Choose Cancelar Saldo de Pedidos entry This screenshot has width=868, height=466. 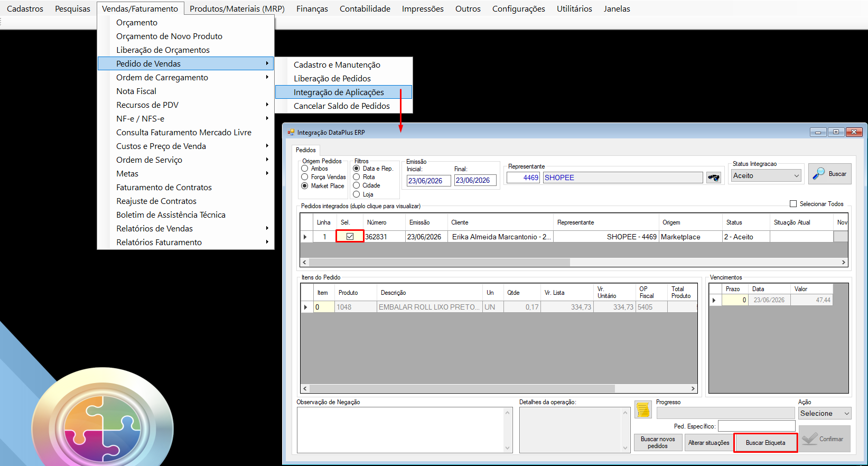pos(343,106)
